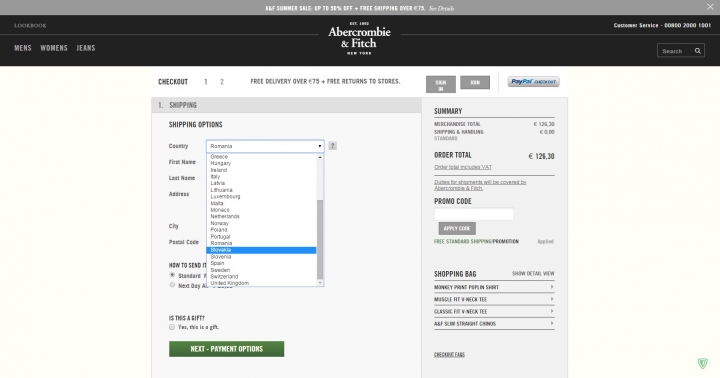Choose Italy from the country list
This screenshot has height=378, width=720.
261,176
